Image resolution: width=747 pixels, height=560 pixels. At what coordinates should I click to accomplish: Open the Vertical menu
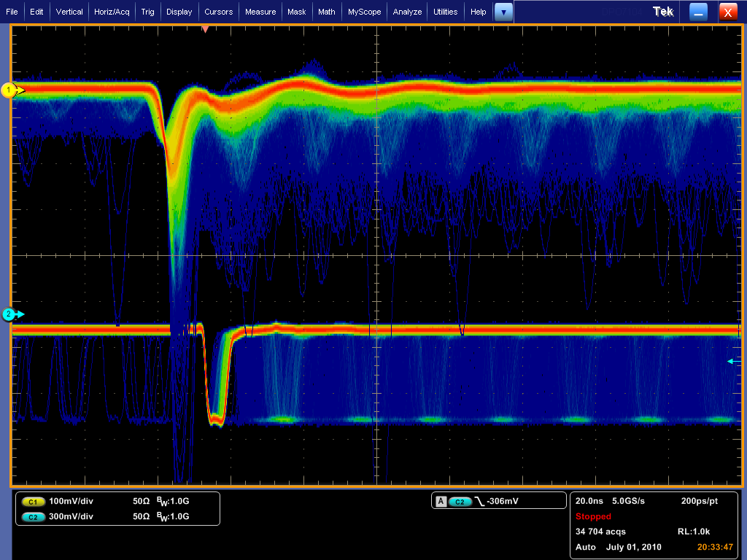tap(69, 12)
